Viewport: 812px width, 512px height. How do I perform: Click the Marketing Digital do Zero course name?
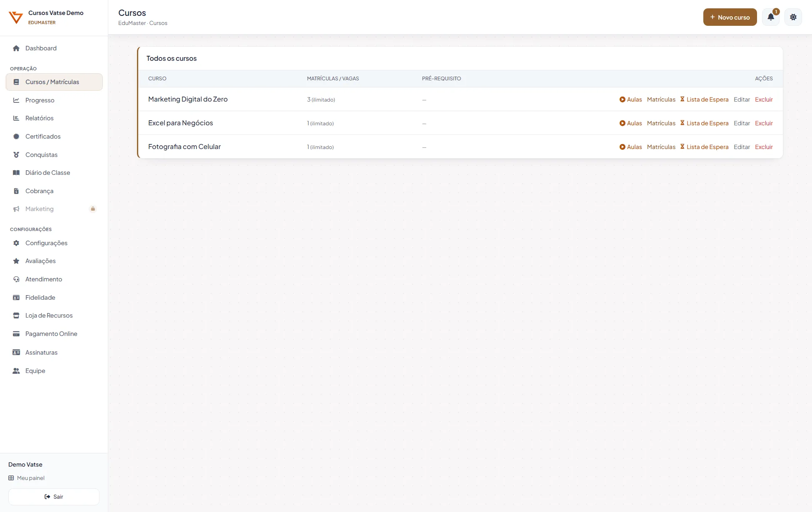click(188, 99)
